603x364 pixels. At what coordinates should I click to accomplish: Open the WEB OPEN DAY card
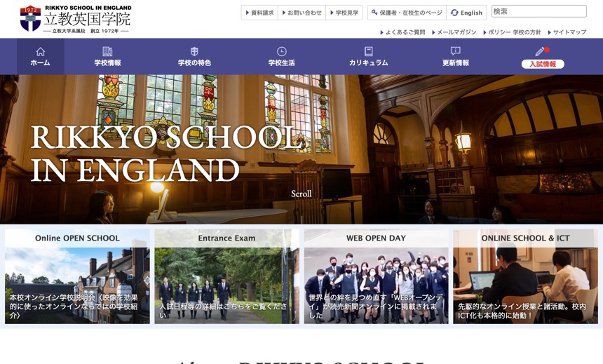pos(376,276)
